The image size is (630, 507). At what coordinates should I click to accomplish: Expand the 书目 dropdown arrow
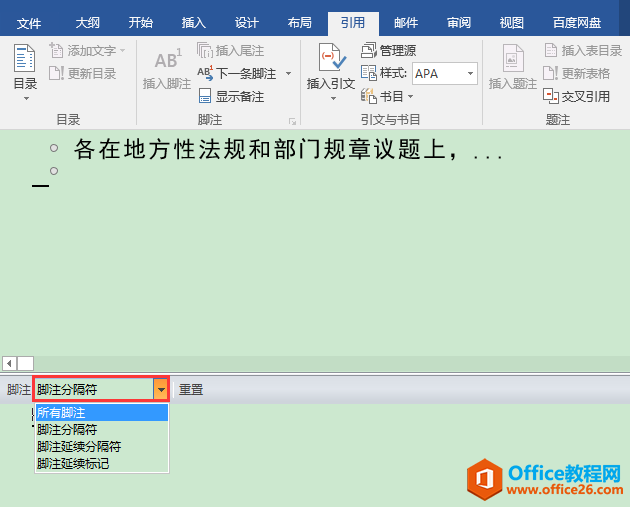click(x=410, y=96)
